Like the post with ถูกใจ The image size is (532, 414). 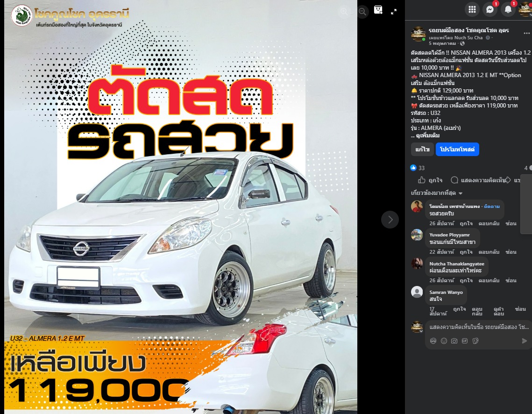click(x=430, y=180)
